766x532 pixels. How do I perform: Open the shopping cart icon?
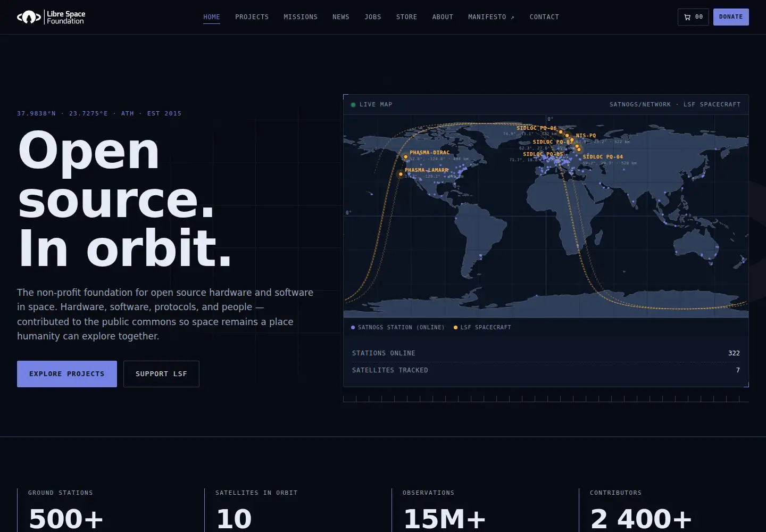(x=687, y=17)
